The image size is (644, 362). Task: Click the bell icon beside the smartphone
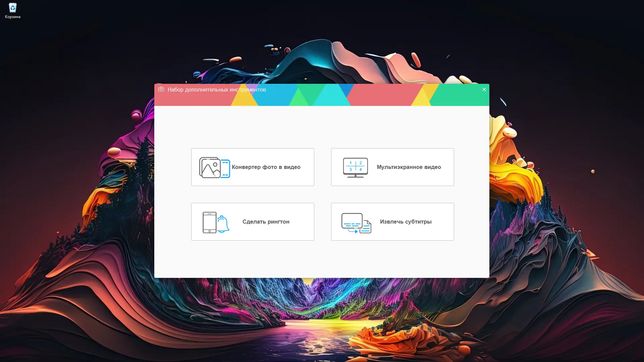[x=223, y=224]
